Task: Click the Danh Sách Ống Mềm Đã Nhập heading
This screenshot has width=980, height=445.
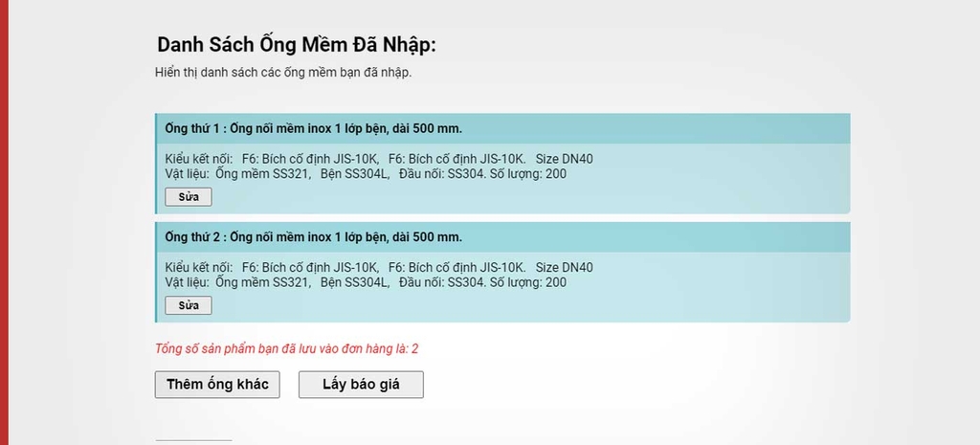Action: pos(297,46)
